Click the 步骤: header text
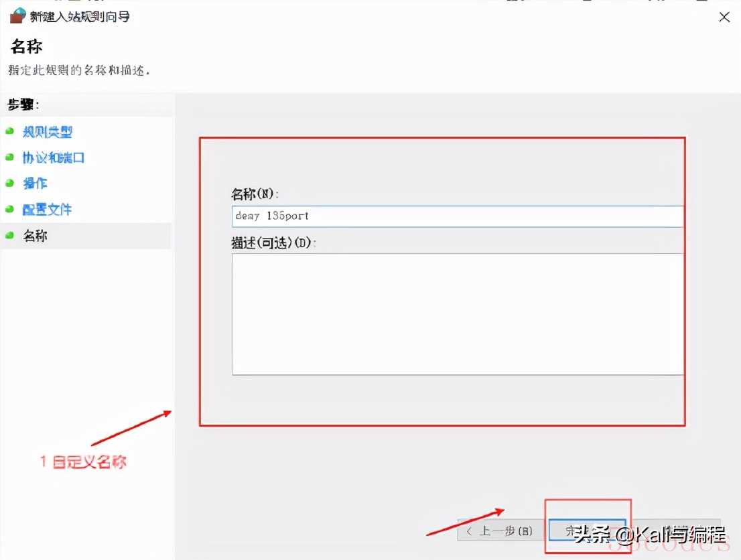This screenshot has height=560, width=741. [23, 104]
